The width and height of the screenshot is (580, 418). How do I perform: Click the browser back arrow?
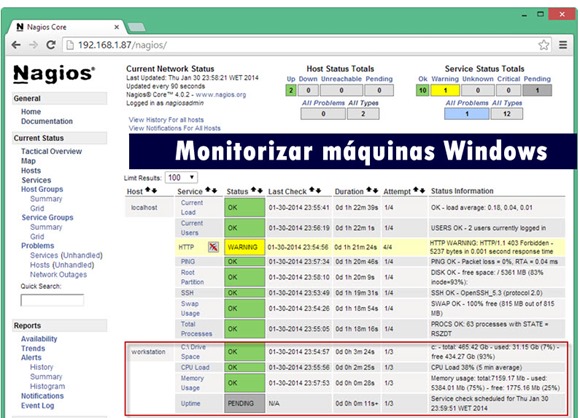pos(16,45)
